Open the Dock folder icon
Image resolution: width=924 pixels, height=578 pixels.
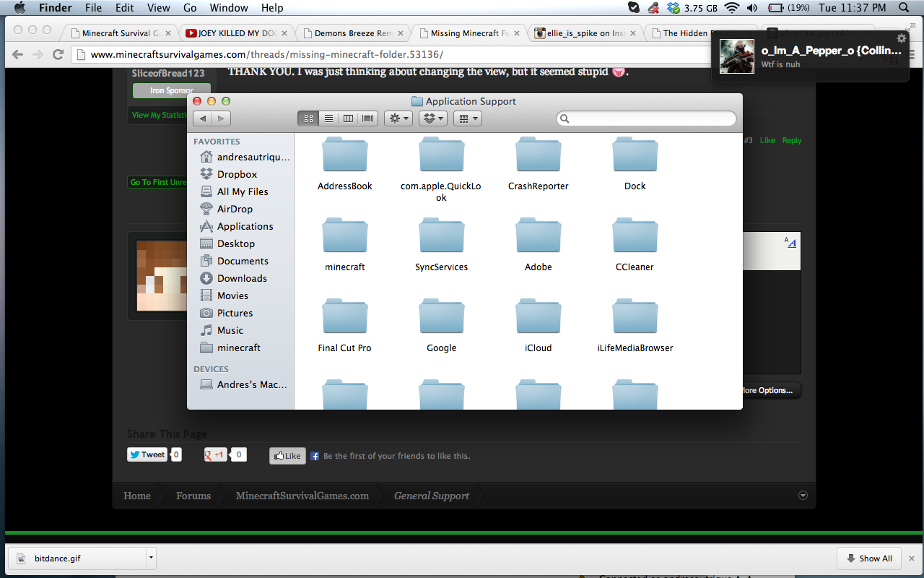coord(635,155)
